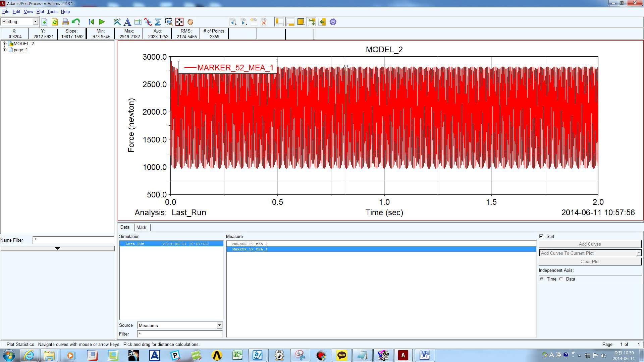Click the Add Curves button
Image resolution: width=644 pixels, height=362 pixels.
point(590,244)
